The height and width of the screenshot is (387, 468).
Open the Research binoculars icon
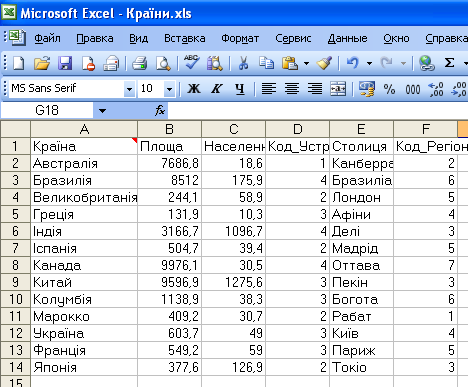(215, 63)
